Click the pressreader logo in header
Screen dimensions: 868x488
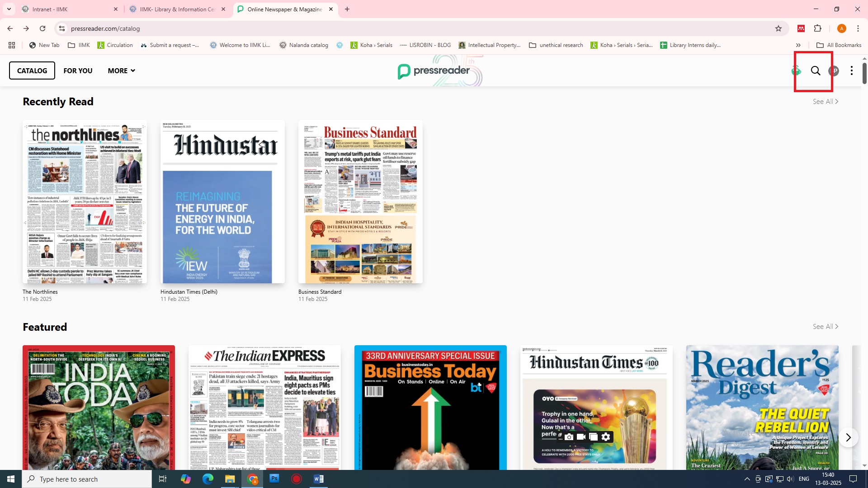pos(434,71)
